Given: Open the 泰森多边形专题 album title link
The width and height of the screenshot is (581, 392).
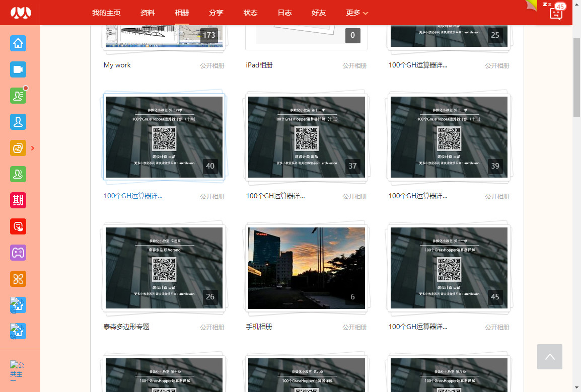Looking at the screenshot, I should 126,327.
